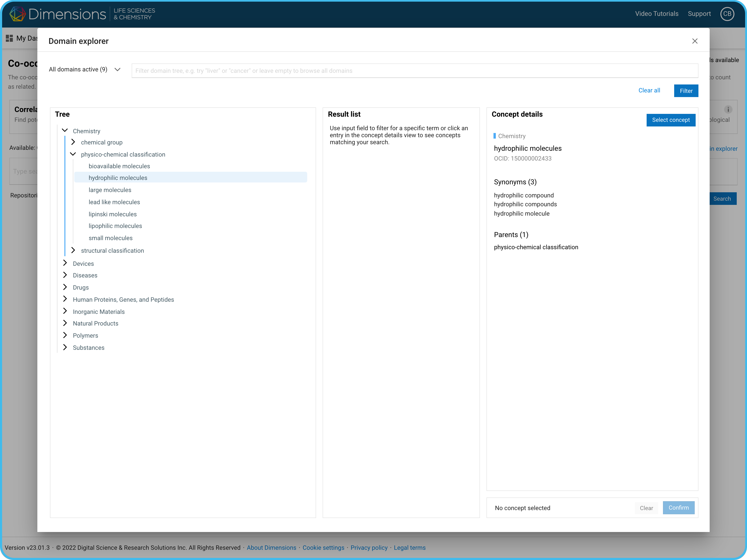Click the My Dashboard grid icon

coord(10,38)
